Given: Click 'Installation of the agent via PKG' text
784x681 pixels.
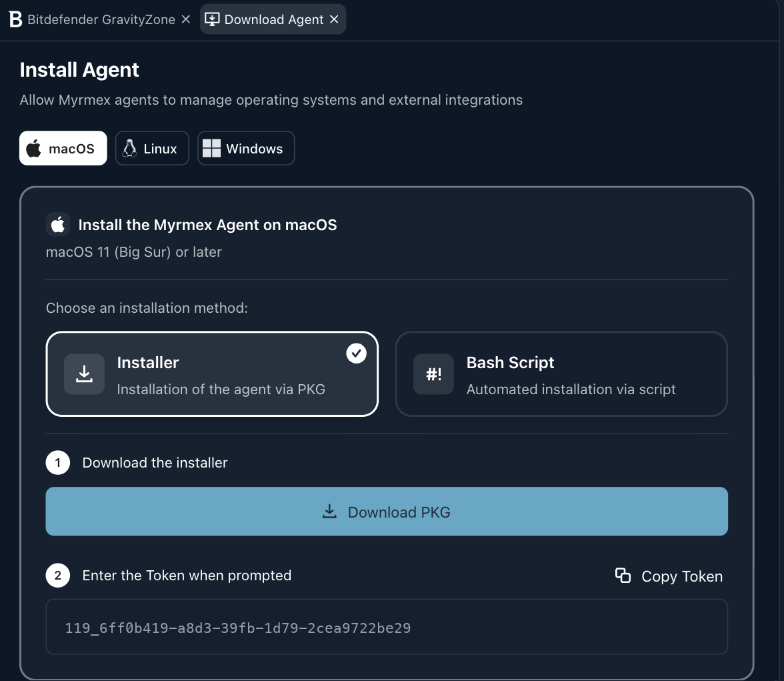Looking at the screenshot, I should tap(221, 390).
